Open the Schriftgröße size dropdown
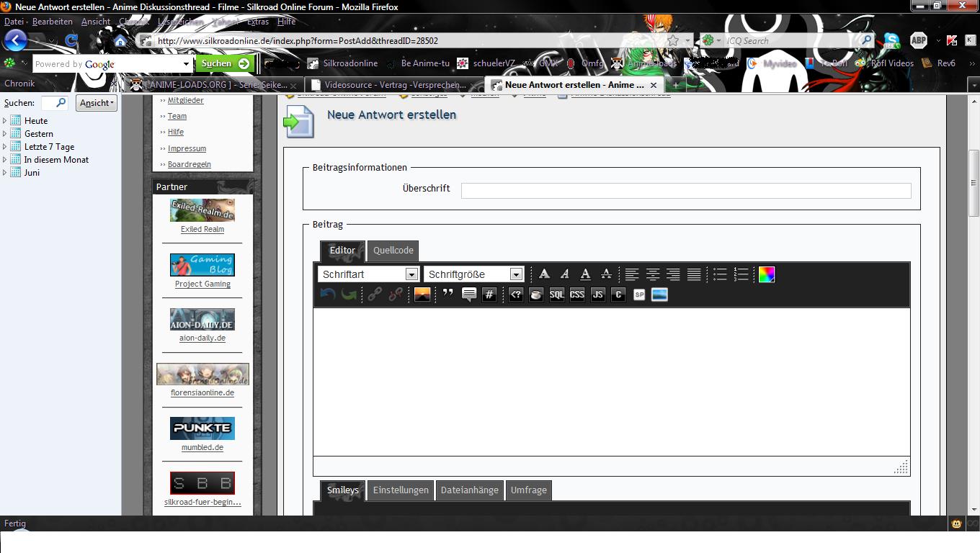This screenshot has width=980, height=553. click(474, 274)
